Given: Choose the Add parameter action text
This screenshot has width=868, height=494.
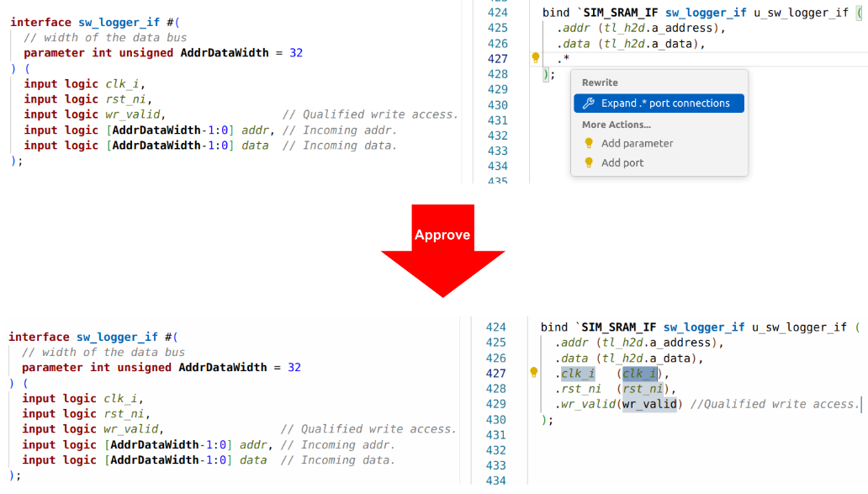Looking at the screenshot, I should (x=637, y=144).
